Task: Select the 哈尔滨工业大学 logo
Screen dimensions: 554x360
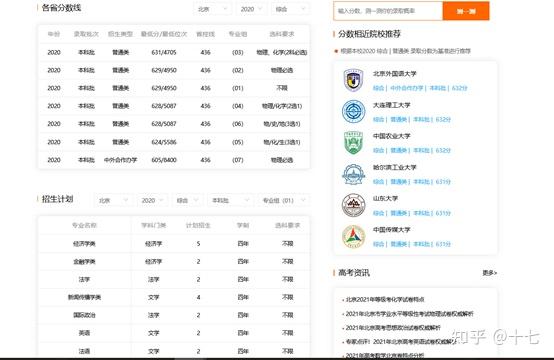Action: 353,174
